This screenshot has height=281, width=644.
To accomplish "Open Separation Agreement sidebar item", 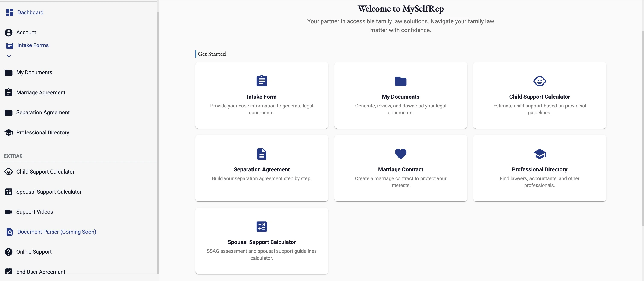I will 43,113.
